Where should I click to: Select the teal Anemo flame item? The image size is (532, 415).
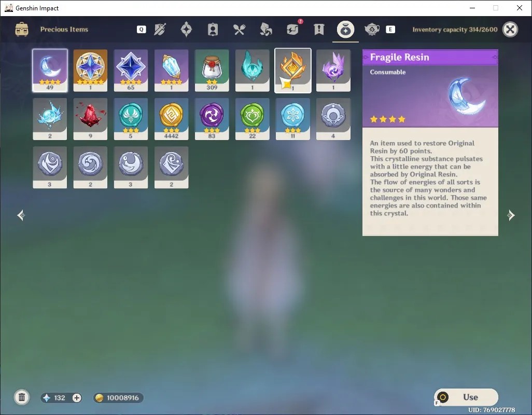[x=252, y=70]
